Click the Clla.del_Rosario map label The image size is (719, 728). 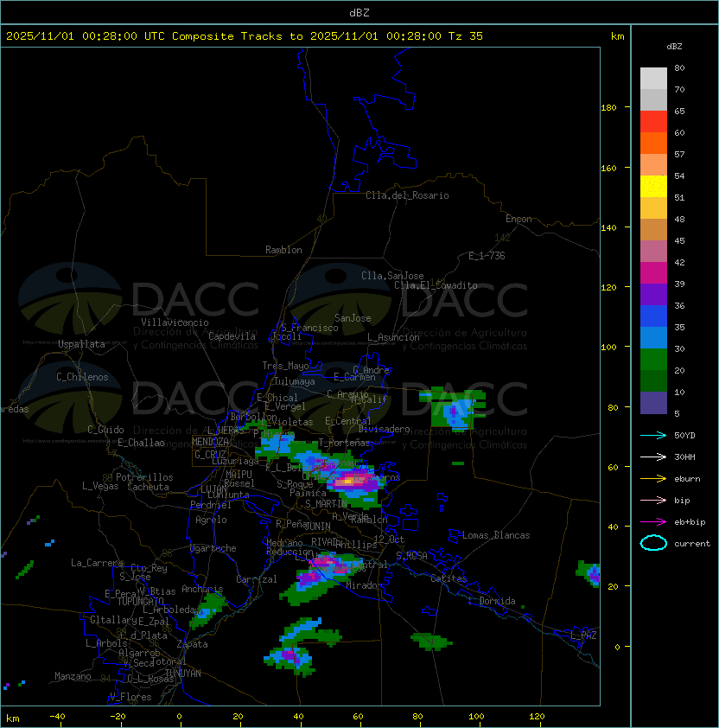coord(407,195)
